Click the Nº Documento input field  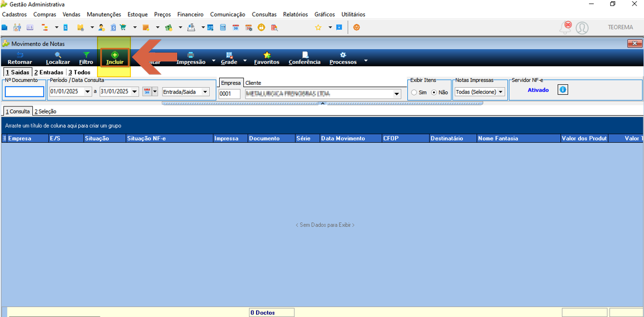coord(25,92)
